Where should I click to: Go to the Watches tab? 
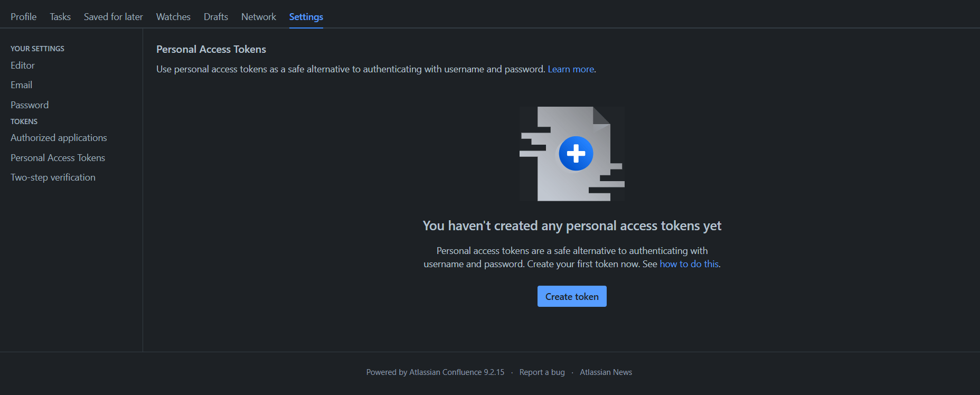pyautogui.click(x=173, y=17)
